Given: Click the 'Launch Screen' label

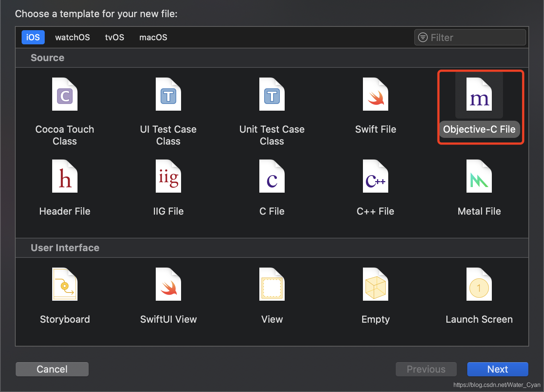Looking at the screenshot, I should pyautogui.click(x=479, y=319).
